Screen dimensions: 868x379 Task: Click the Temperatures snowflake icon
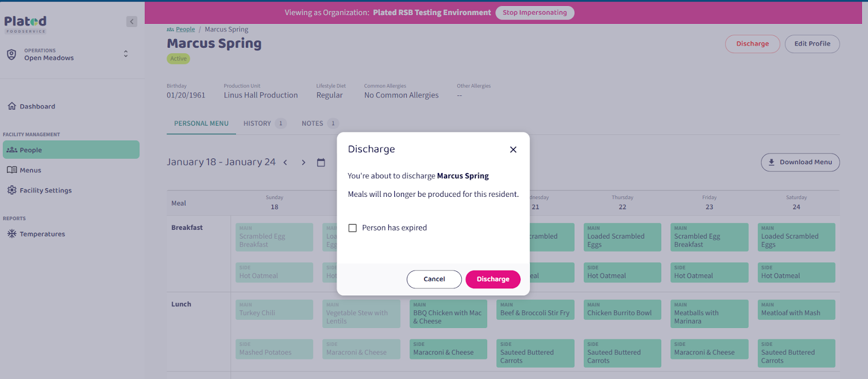coord(12,234)
